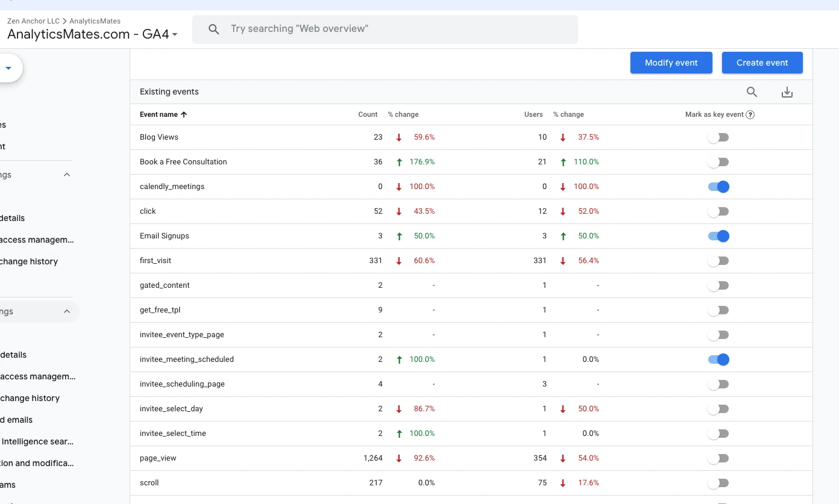839x504 pixels.
Task: Open Intelligence search history in sidebar
Action: (x=37, y=441)
